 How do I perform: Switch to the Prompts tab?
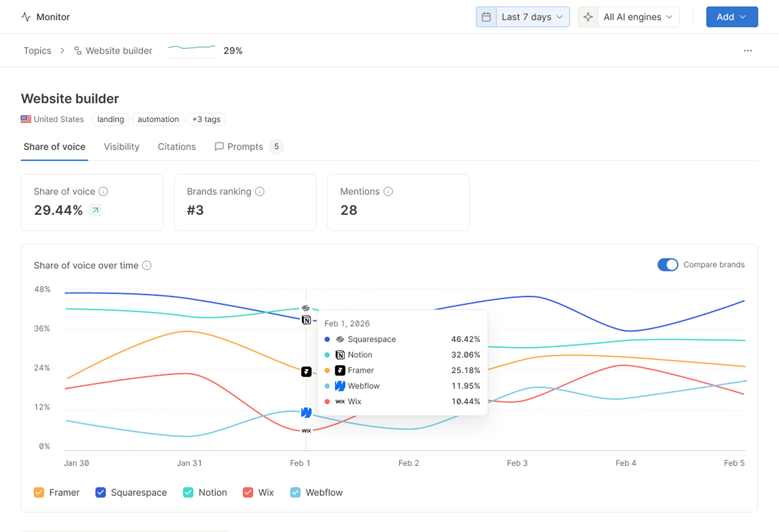(x=245, y=147)
